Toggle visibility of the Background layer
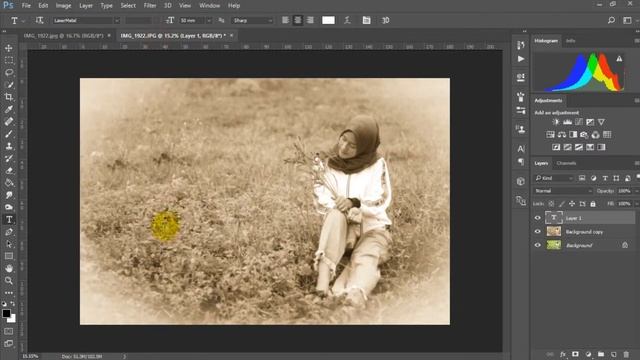This screenshot has height=360, width=640. (x=538, y=245)
